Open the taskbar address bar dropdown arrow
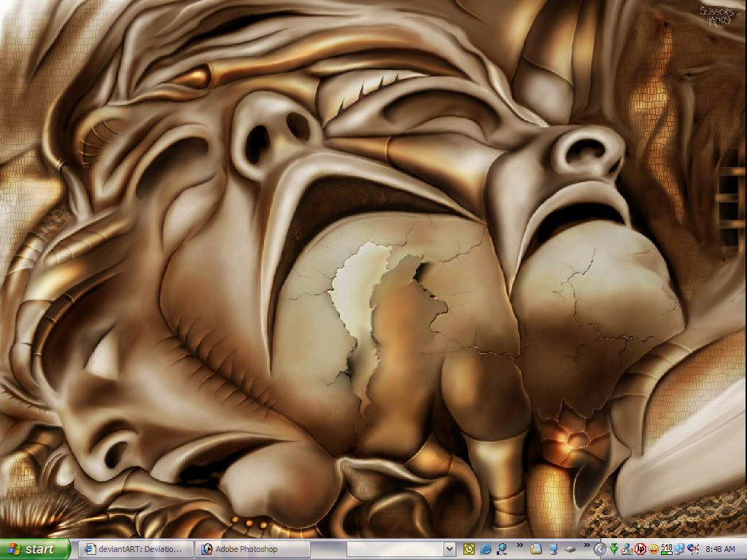Viewport: 747px width, 560px height. pyautogui.click(x=449, y=549)
